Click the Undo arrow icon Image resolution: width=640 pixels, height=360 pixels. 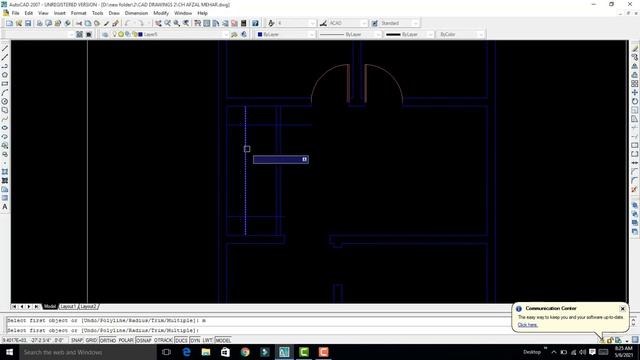(x=128, y=23)
